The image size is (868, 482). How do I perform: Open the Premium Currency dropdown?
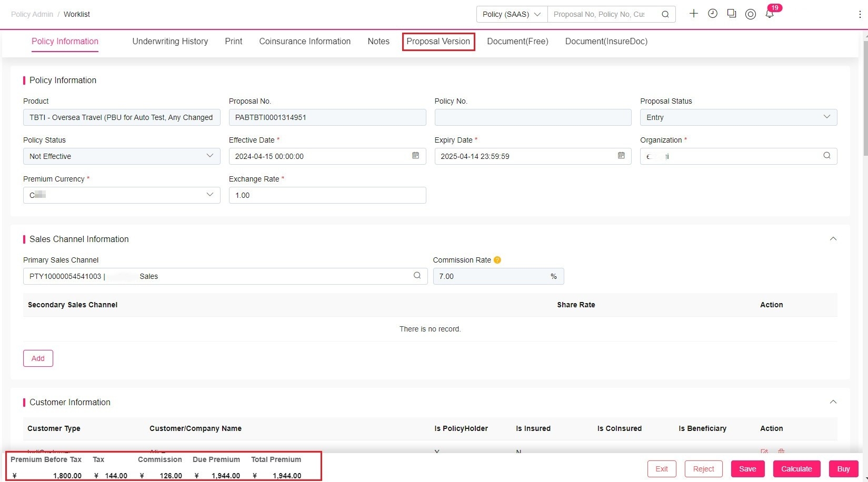(122, 195)
